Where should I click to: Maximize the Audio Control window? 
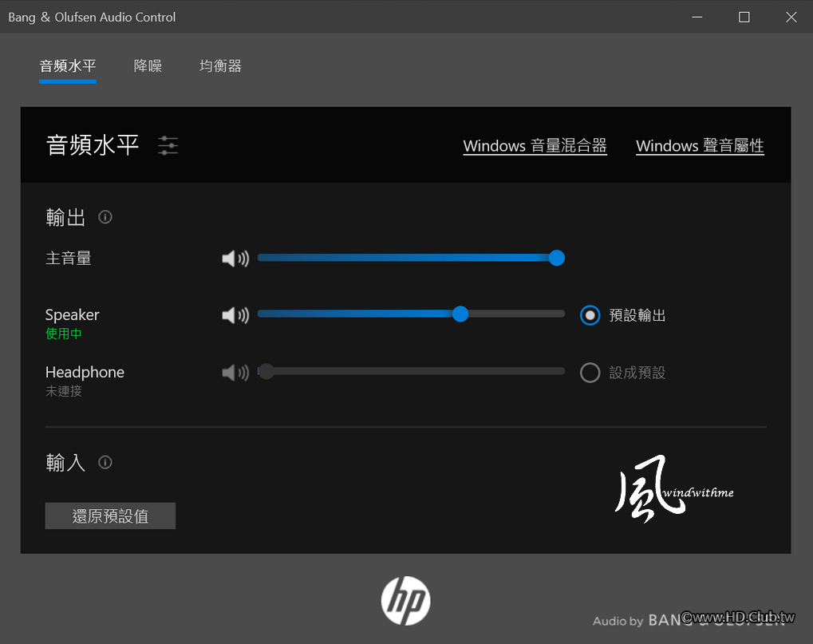[744, 17]
